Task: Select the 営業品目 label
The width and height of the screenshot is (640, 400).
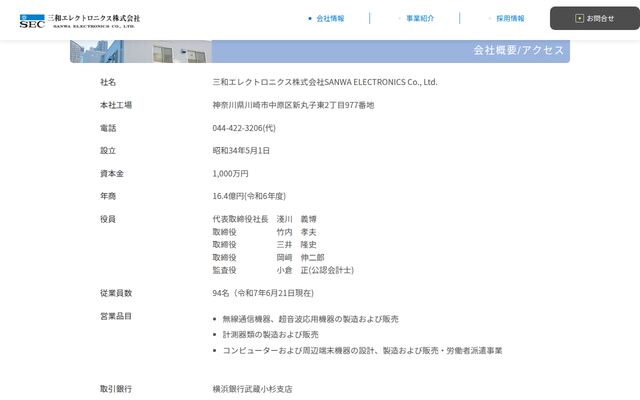Action: [116, 316]
